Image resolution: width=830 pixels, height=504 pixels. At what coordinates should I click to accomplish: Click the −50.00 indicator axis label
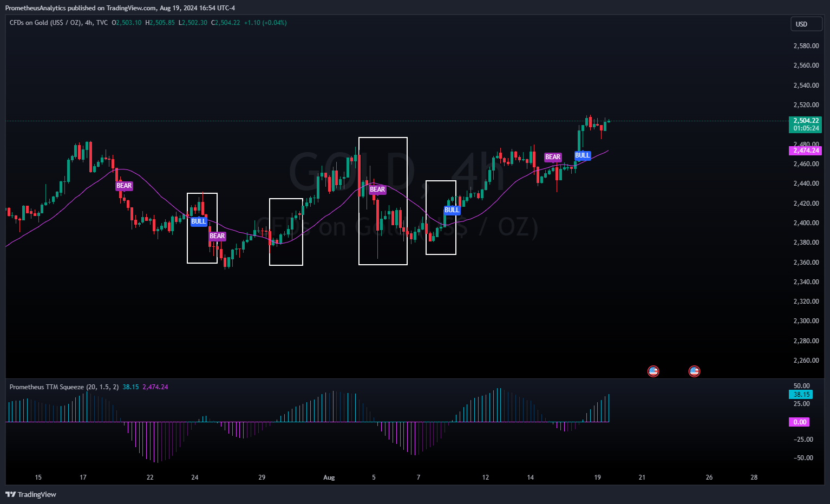tap(803, 458)
